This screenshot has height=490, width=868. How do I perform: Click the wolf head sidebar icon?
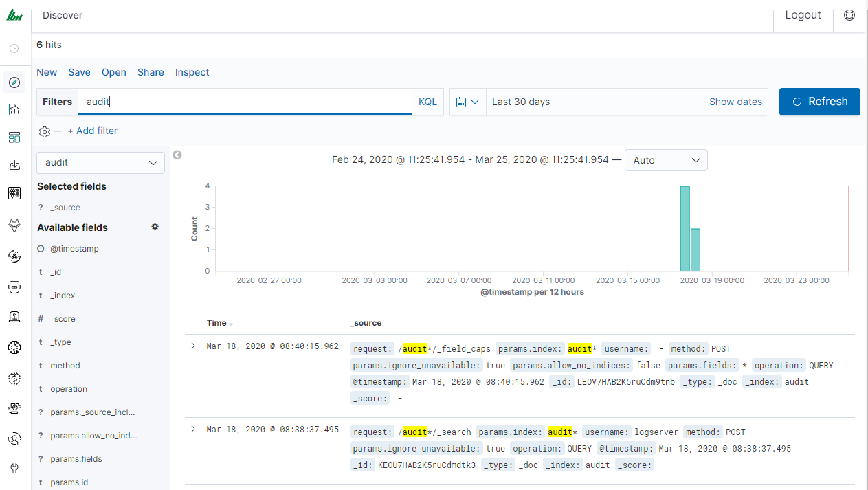(x=14, y=225)
